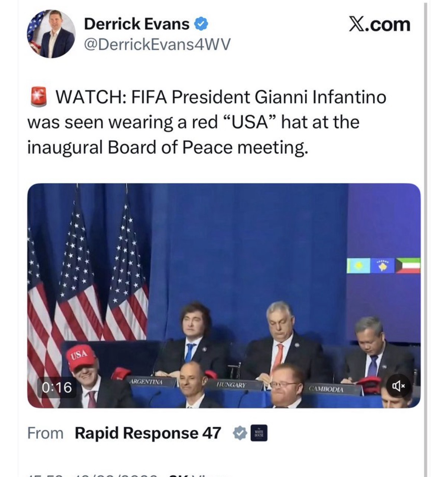Click the tweet text about Gianni Infantino
The width and height of the screenshot is (448, 477).
click(x=206, y=122)
